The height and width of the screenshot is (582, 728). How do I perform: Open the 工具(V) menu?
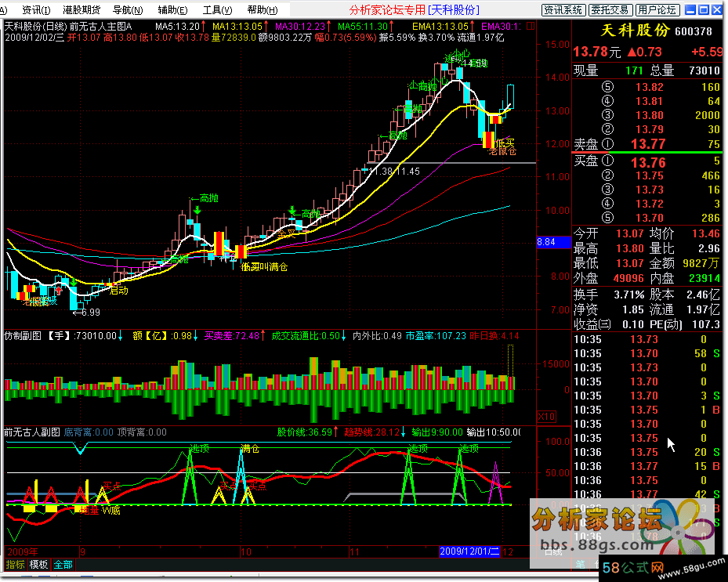[217, 9]
